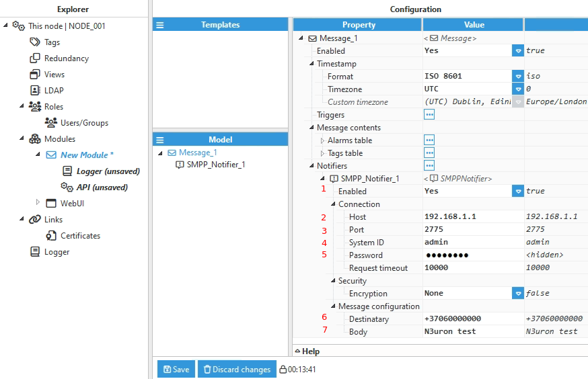
Task: Collapse the Help section
Action: tap(298, 351)
